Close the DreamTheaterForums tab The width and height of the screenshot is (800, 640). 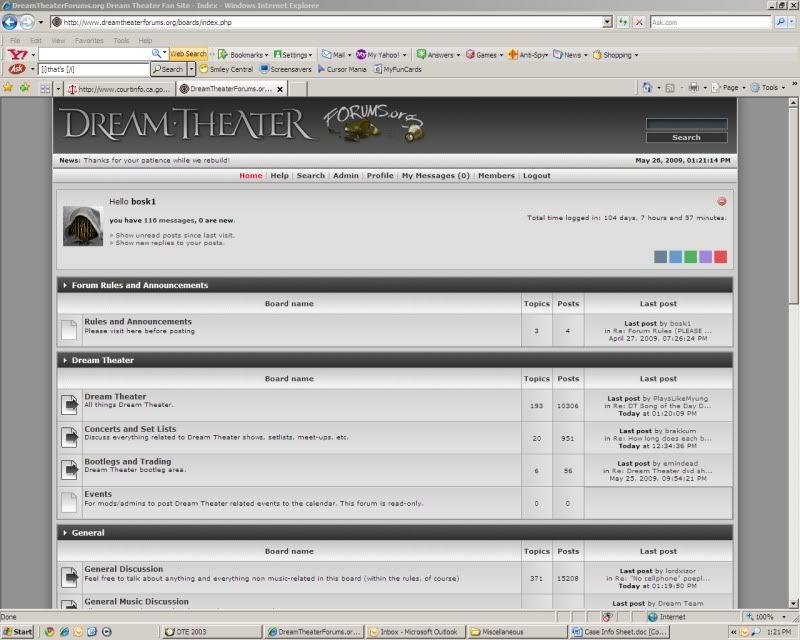click(x=280, y=89)
